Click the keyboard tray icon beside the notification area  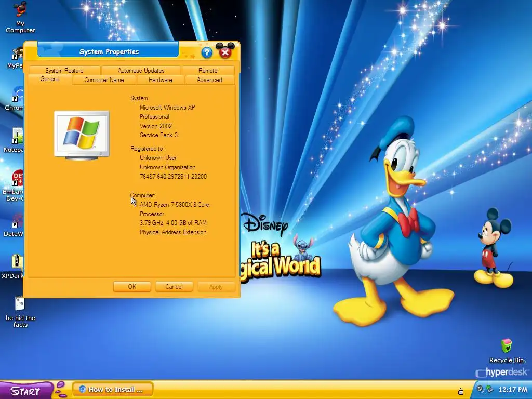click(461, 391)
